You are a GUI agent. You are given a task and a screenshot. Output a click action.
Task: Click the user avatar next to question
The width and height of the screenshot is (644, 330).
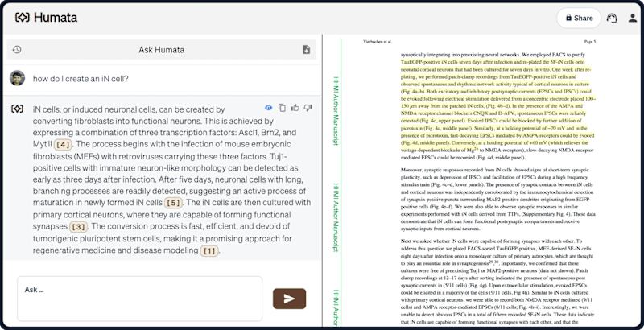[17, 78]
